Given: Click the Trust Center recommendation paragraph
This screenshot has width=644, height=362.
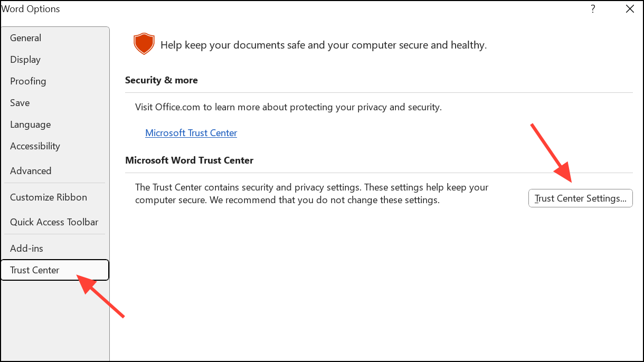Looking at the screenshot, I should 312,194.
